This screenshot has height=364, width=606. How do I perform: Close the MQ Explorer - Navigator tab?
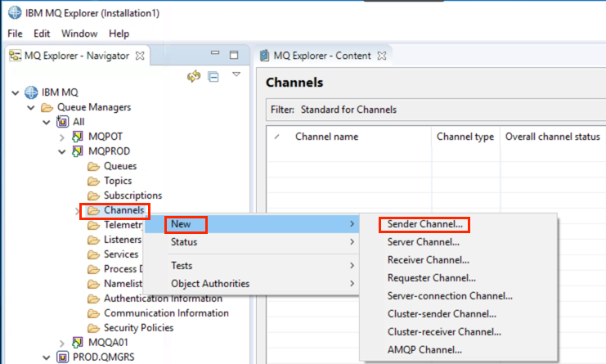point(140,56)
